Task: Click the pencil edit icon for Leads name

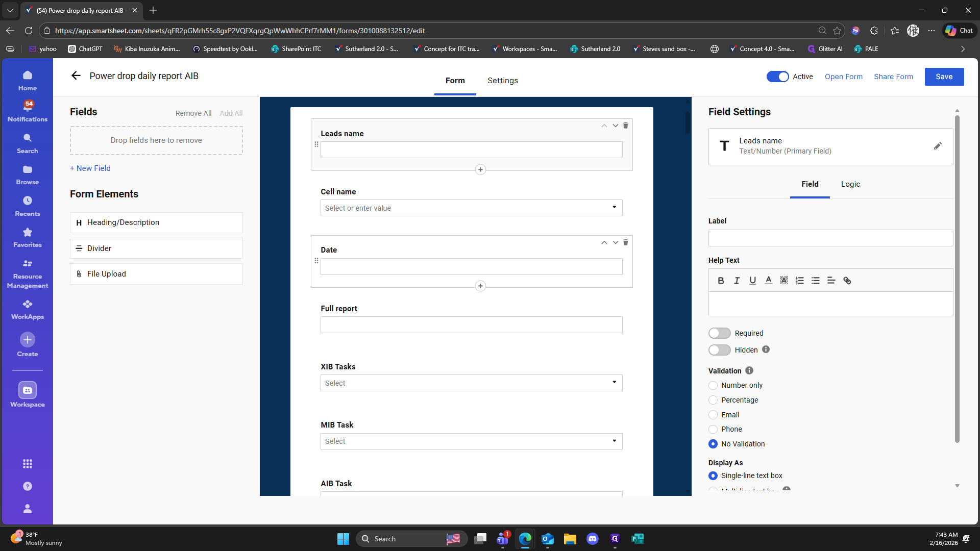Action: (x=938, y=146)
